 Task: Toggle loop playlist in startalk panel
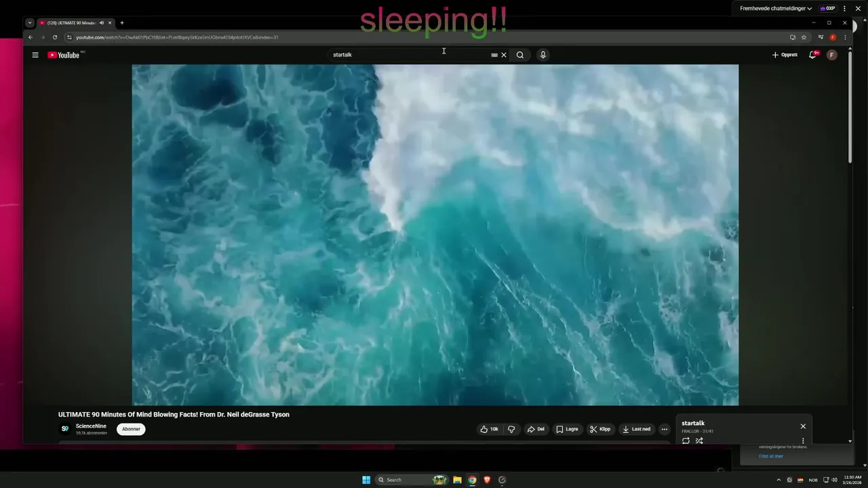point(686,441)
